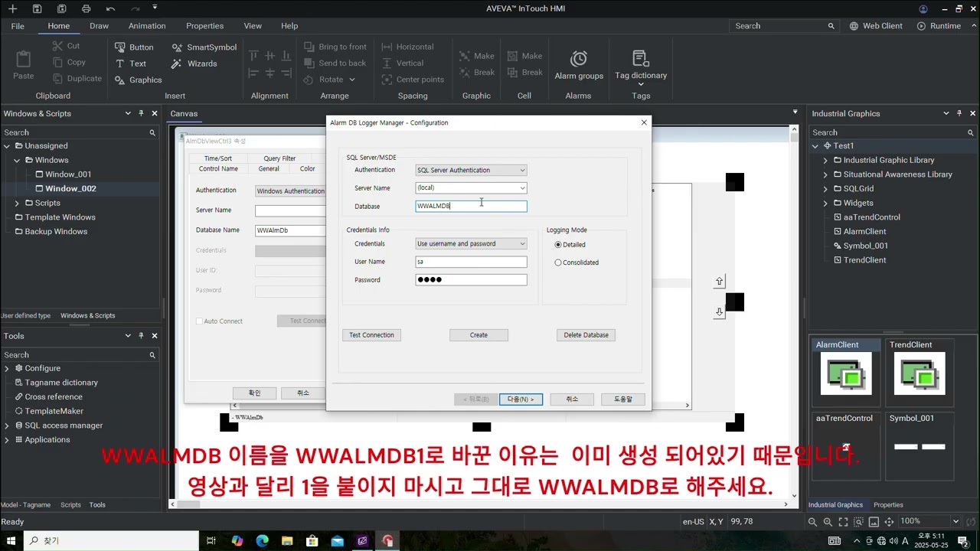Click the Save icon in the title bar
980x551 pixels.
37,8
